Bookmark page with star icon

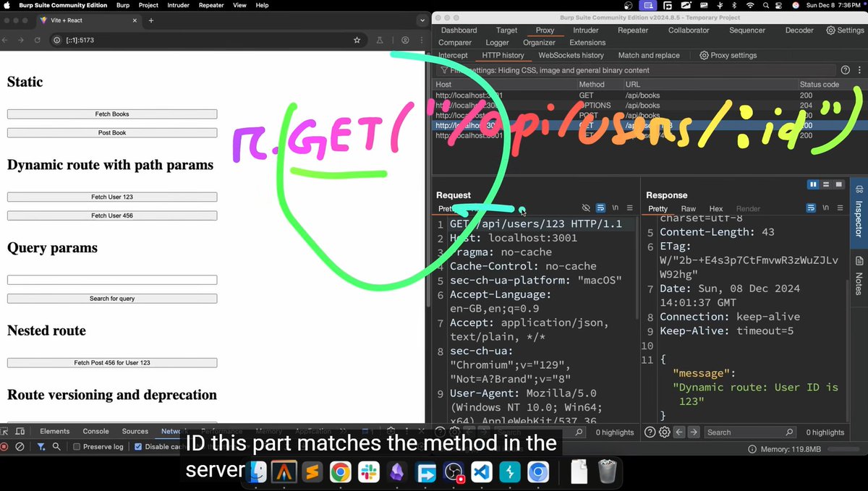[357, 40]
